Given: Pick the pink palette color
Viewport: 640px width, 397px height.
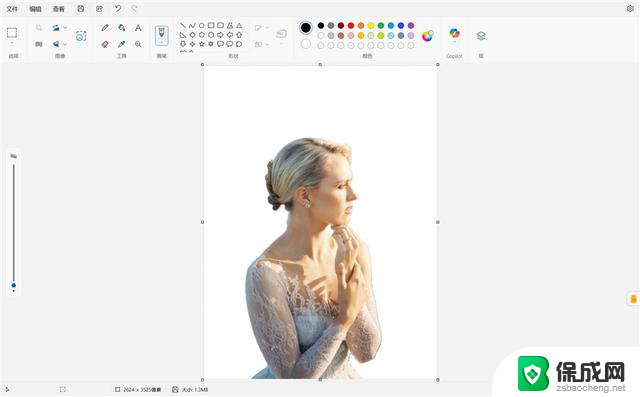Looking at the screenshot, I should [x=351, y=35].
